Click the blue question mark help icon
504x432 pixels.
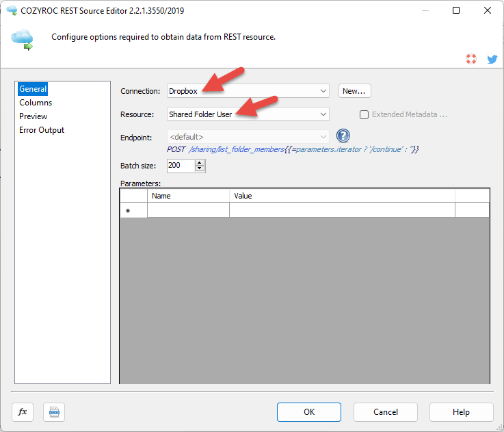343,136
